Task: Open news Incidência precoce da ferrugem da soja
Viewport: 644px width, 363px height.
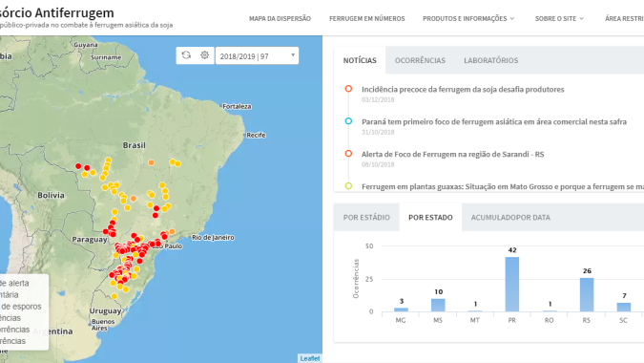Action: pos(463,89)
